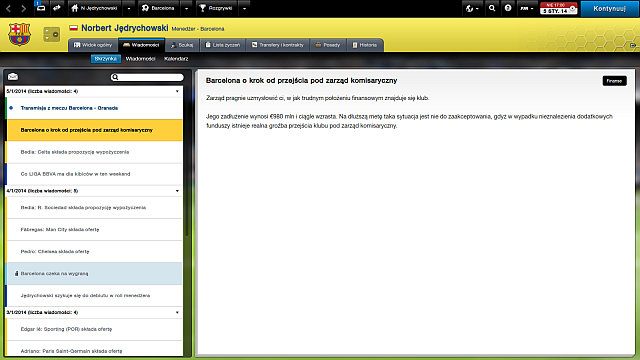
Task: Open N Jędrychowski home button
Action: (x=94, y=8)
